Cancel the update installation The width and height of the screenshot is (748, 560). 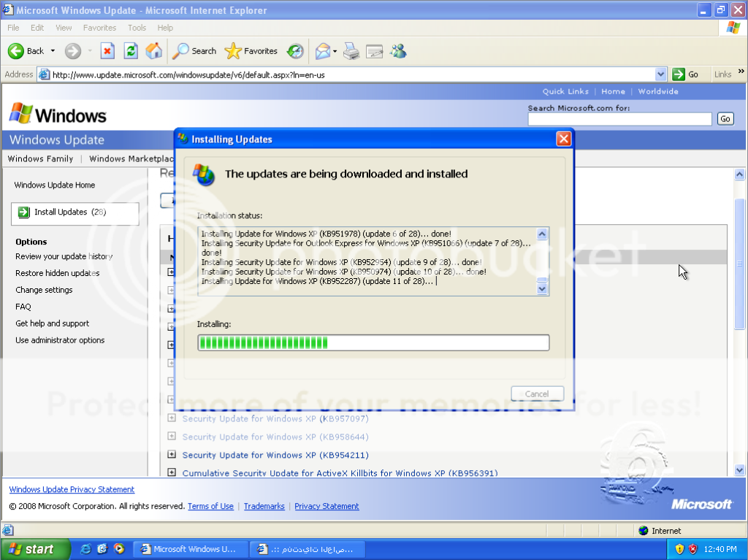pos(537,394)
